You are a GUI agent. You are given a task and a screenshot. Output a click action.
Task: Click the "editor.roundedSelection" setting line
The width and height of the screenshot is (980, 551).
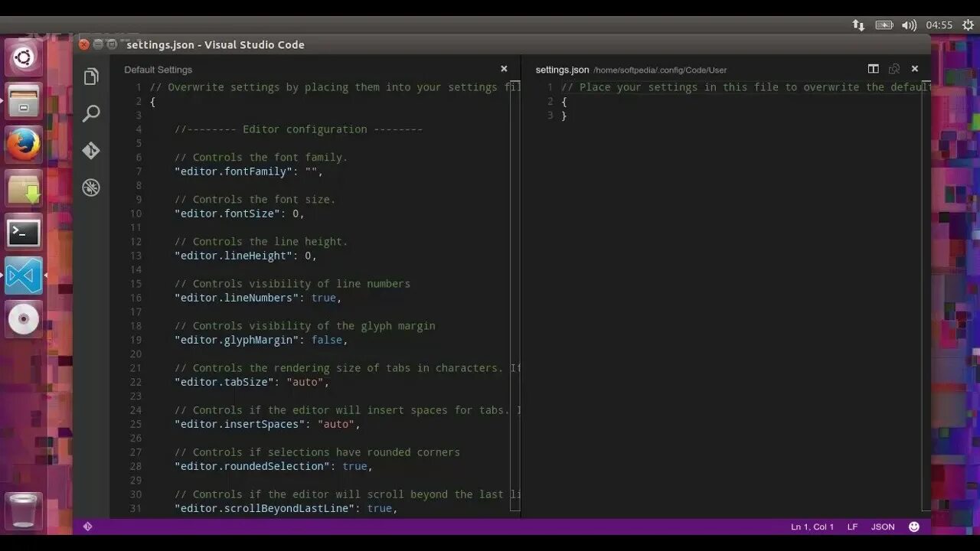pos(273,466)
